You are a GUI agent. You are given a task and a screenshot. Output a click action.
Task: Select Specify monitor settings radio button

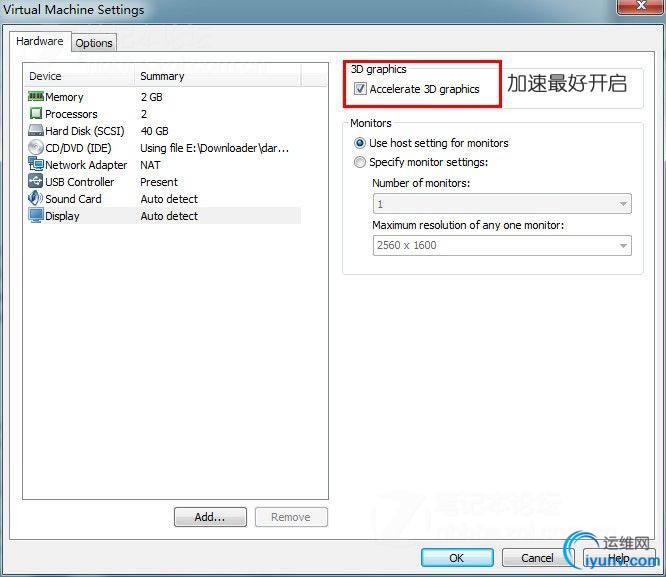[360, 162]
